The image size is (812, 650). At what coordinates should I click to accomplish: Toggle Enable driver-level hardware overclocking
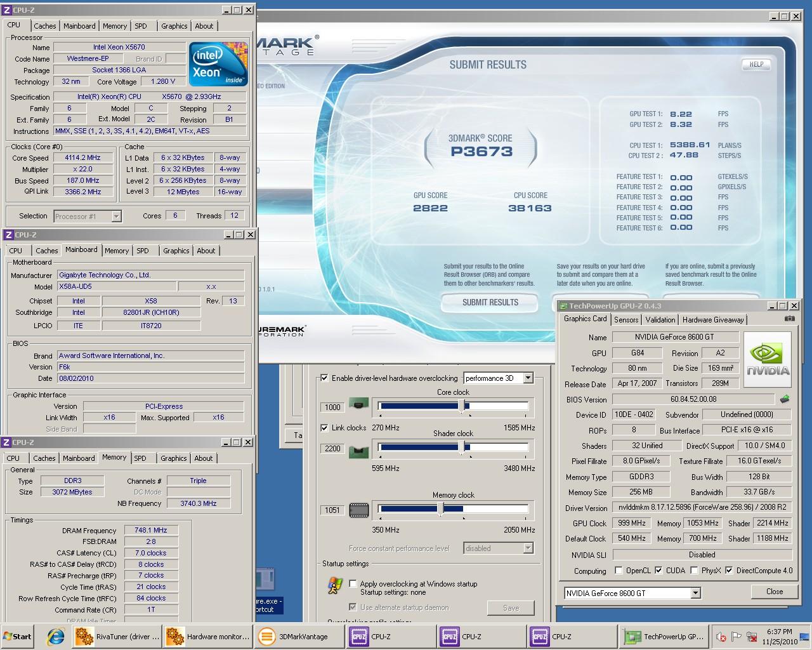[x=324, y=378]
